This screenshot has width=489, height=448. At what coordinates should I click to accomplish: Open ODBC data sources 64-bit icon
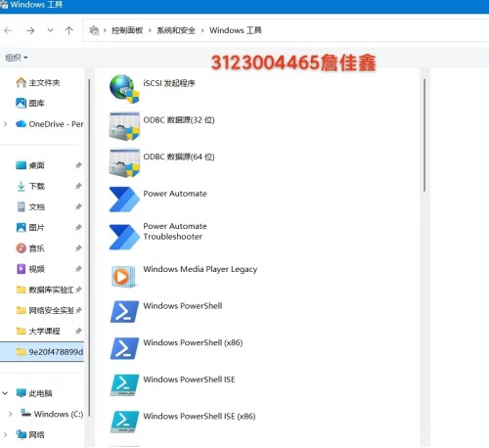[x=124, y=163]
